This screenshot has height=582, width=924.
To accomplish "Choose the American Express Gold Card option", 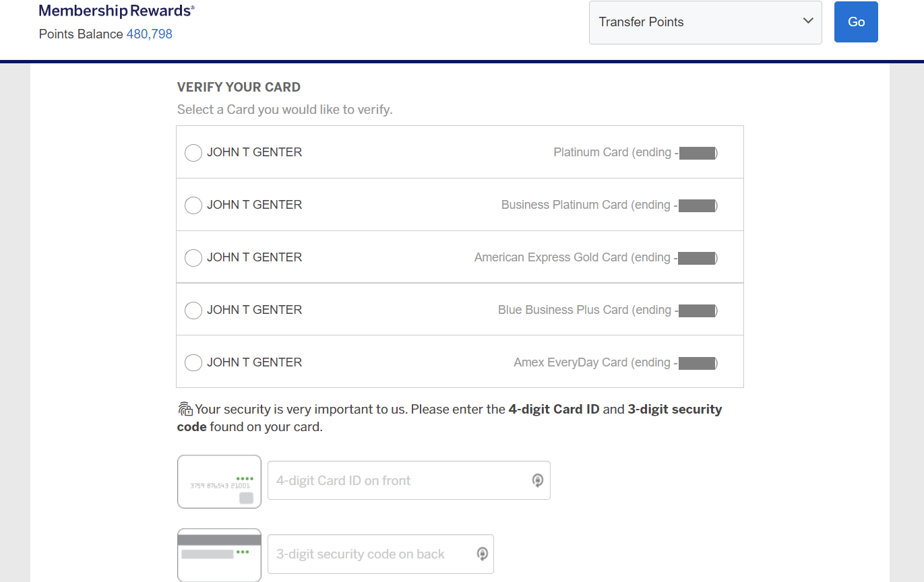I will click(x=193, y=258).
